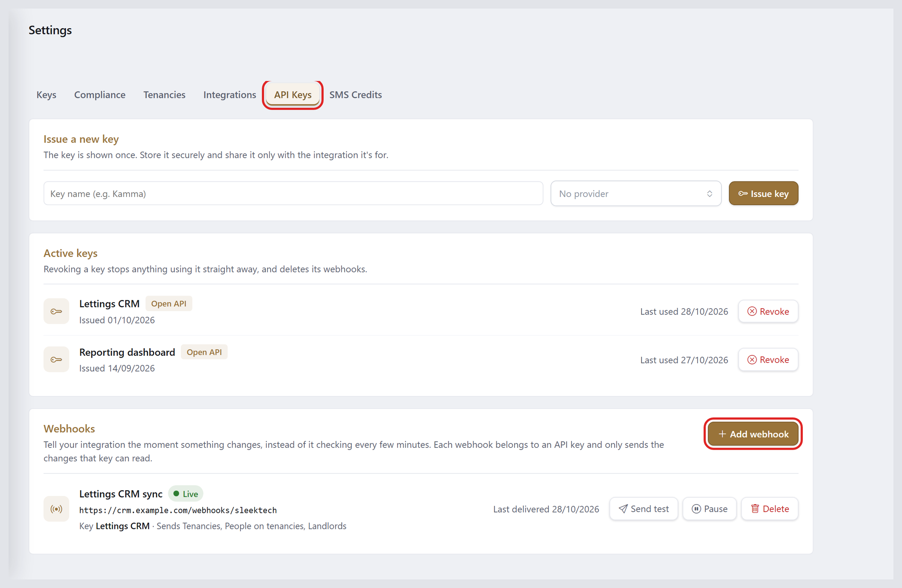Click the Open API badge on Lettings CRM
902x588 pixels.
[169, 304]
